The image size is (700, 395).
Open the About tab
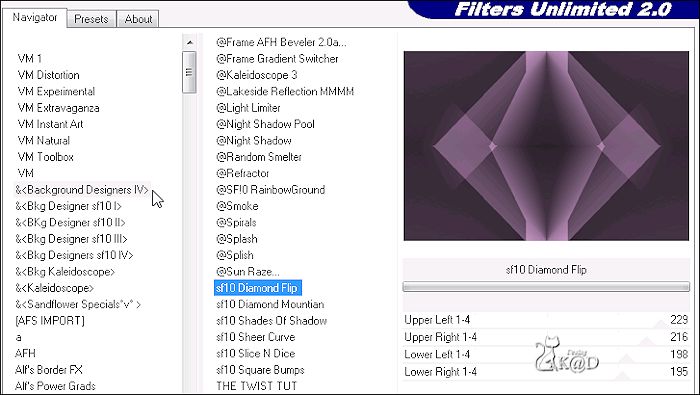pyautogui.click(x=138, y=19)
